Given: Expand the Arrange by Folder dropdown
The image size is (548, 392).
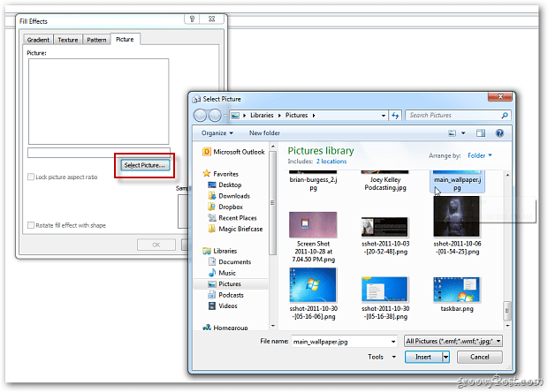Looking at the screenshot, I should point(479,155).
